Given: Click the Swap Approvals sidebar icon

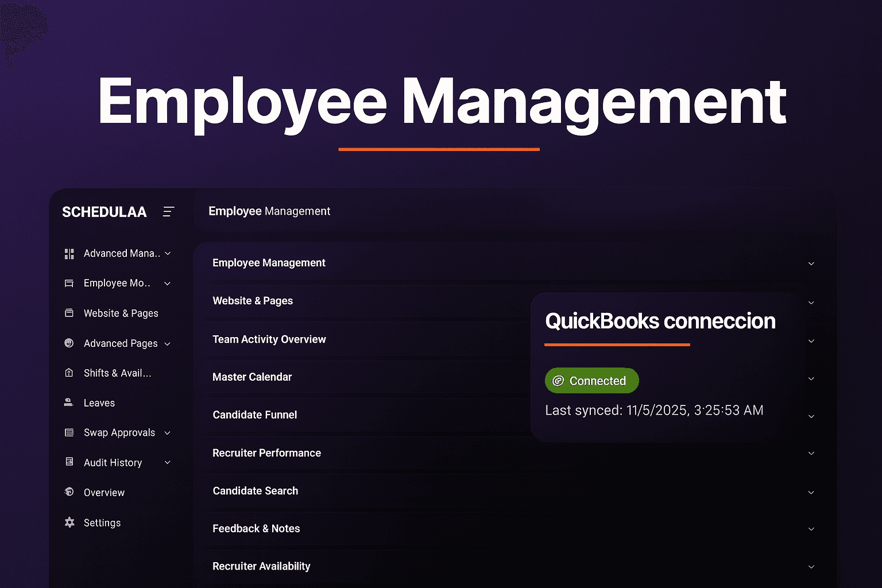Looking at the screenshot, I should pyautogui.click(x=69, y=432).
